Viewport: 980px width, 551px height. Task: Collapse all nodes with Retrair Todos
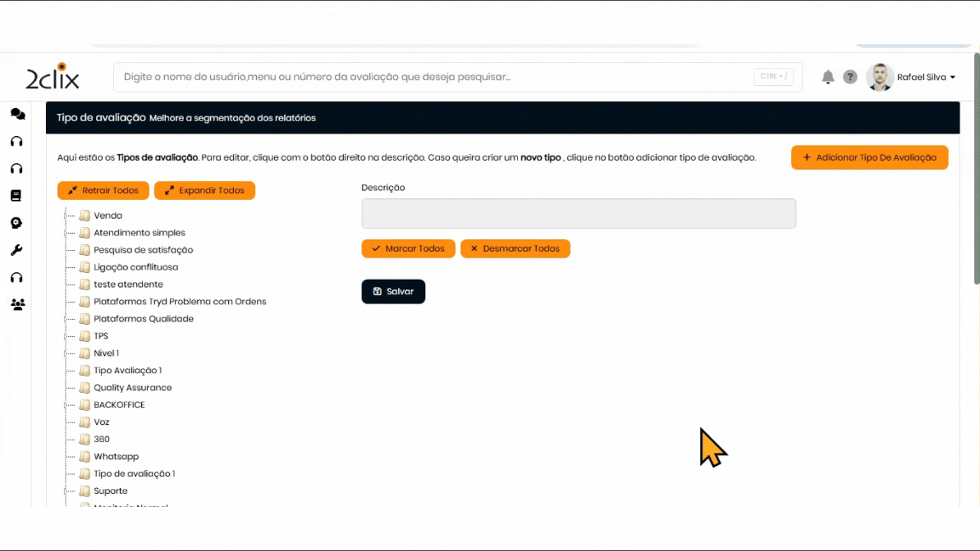point(103,190)
